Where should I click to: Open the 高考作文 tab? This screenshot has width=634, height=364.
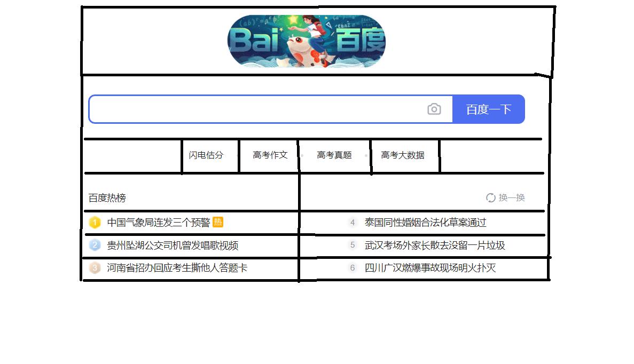tap(269, 156)
